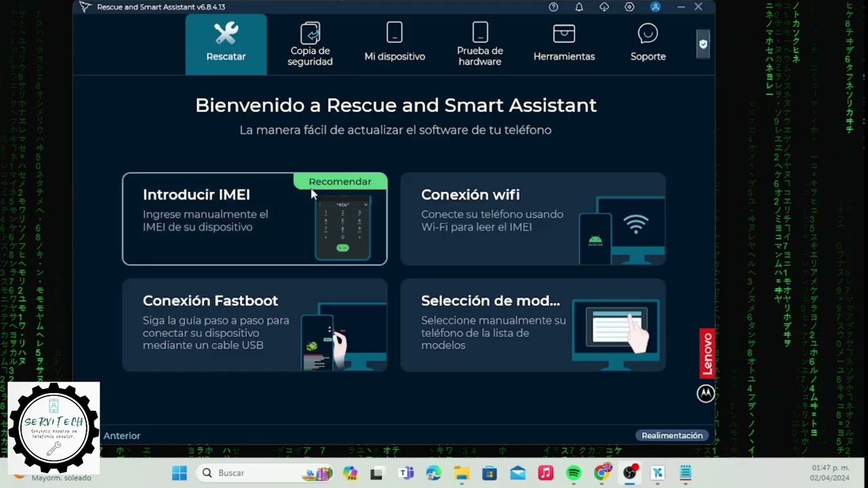Open the Mail app from taskbar
The height and width of the screenshot is (488, 868).
tap(518, 473)
